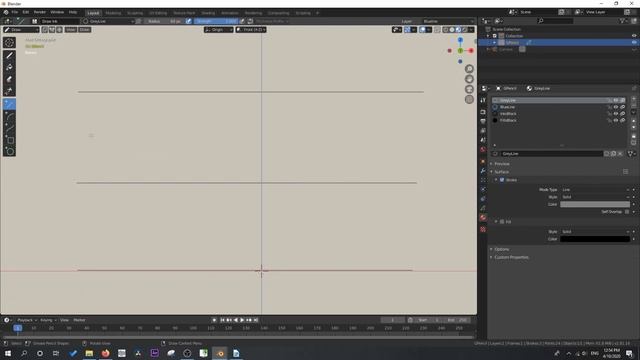Screen dimensions: 640x360
Task: Open the Draw mode dropdown
Action: (x=21, y=30)
